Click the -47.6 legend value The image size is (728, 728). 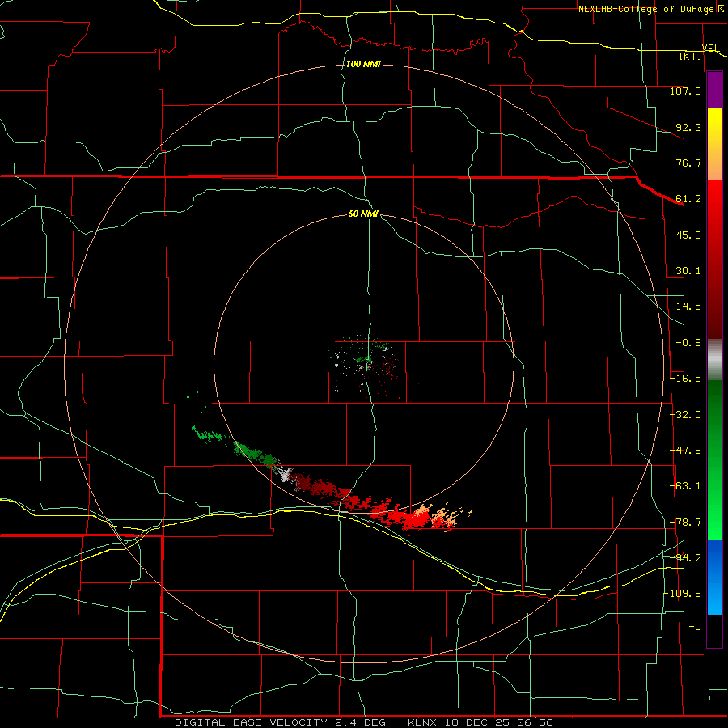tap(685, 451)
